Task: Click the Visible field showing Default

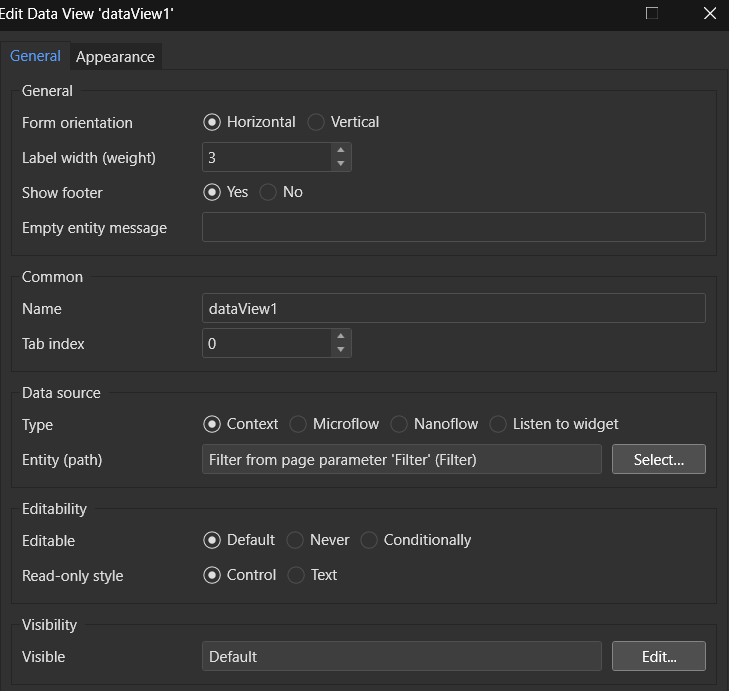Action: (x=402, y=656)
